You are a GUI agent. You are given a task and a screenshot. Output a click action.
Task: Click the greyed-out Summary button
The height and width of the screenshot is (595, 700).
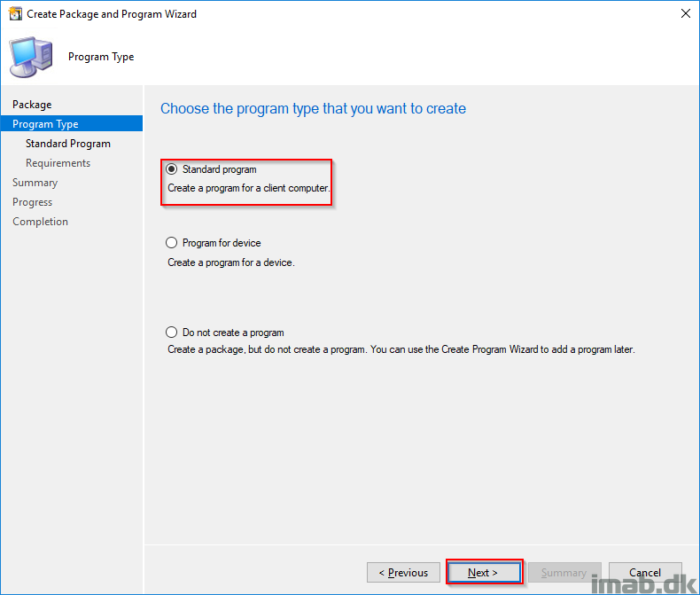point(564,573)
